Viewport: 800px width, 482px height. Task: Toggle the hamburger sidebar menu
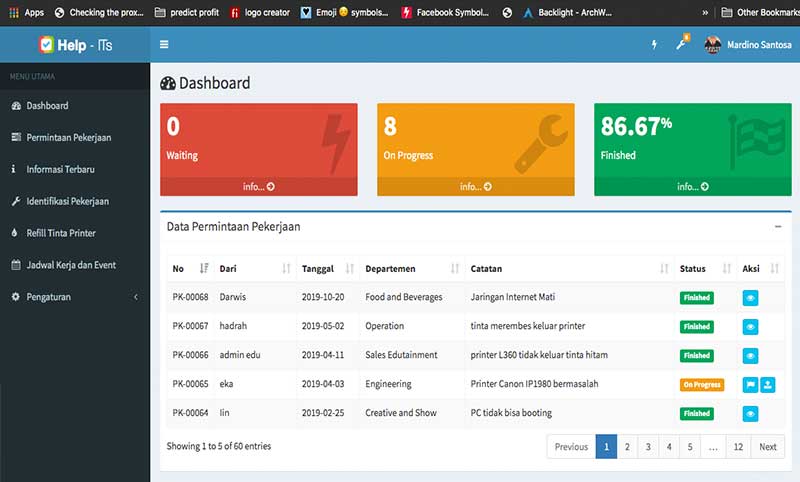[x=164, y=44]
